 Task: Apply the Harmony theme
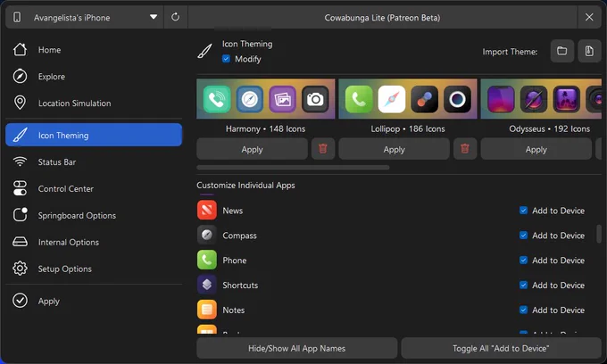tap(252, 149)
